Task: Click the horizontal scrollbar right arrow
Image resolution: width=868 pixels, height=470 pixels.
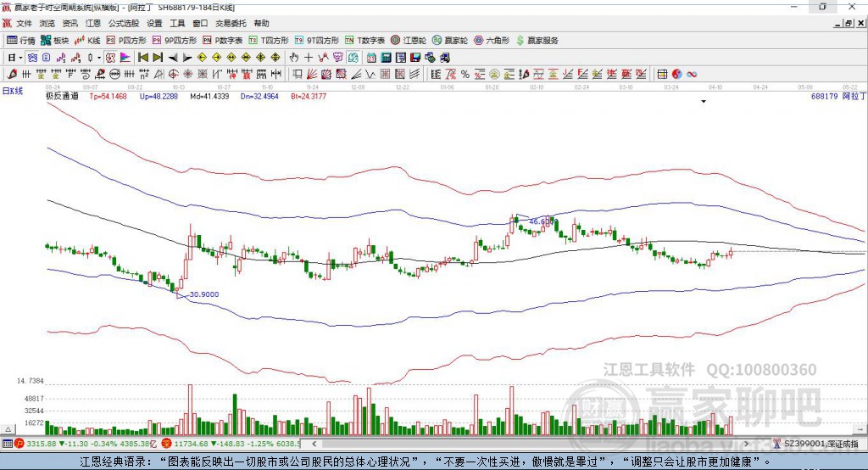Action: coord(747,444)
